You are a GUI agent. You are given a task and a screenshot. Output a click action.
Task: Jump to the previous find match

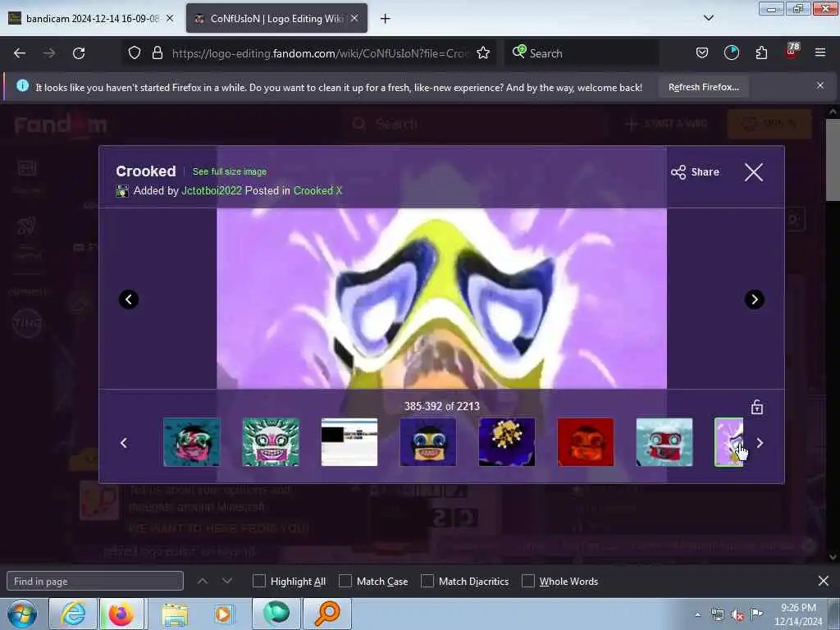tap(203, 581)
